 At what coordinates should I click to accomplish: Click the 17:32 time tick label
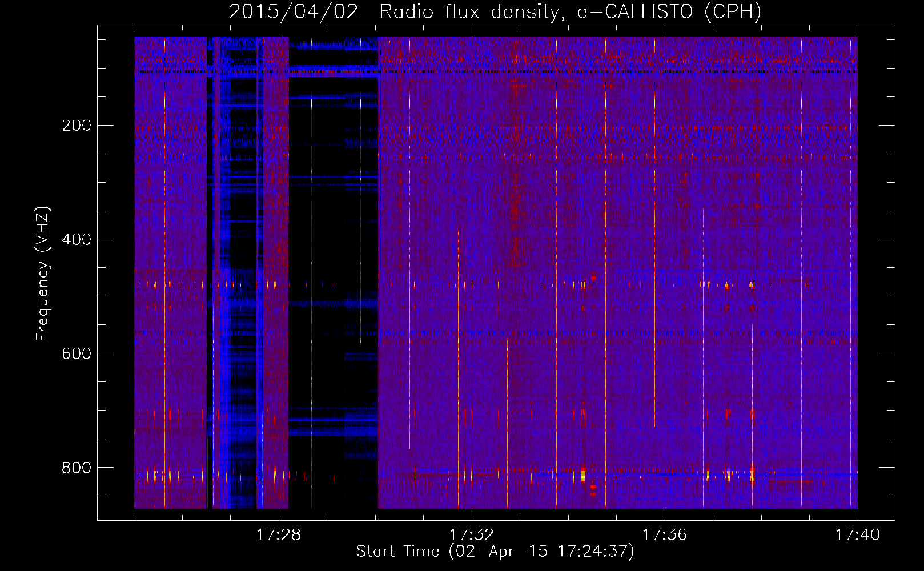click(472, 535)
